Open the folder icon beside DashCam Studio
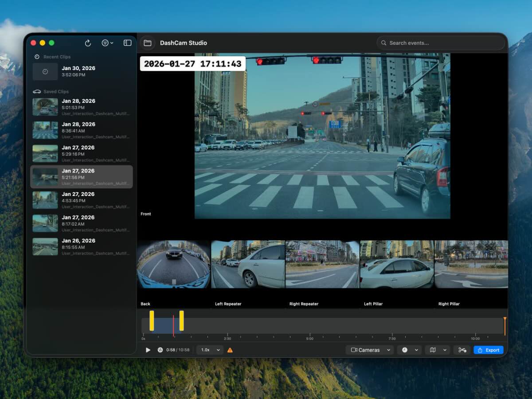Image resolution: width=532 pixels, height=399 pixels. tap(148, 43)
